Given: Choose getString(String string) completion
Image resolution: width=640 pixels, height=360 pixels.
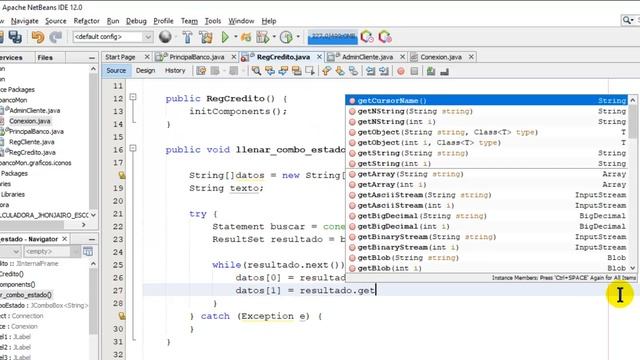Looking at the screenshot, I should pos(487,153).
